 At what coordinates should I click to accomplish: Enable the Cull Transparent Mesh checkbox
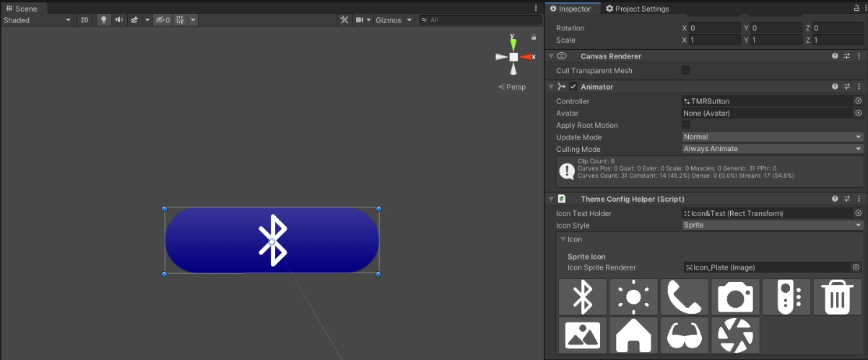(x=686, y=70)
